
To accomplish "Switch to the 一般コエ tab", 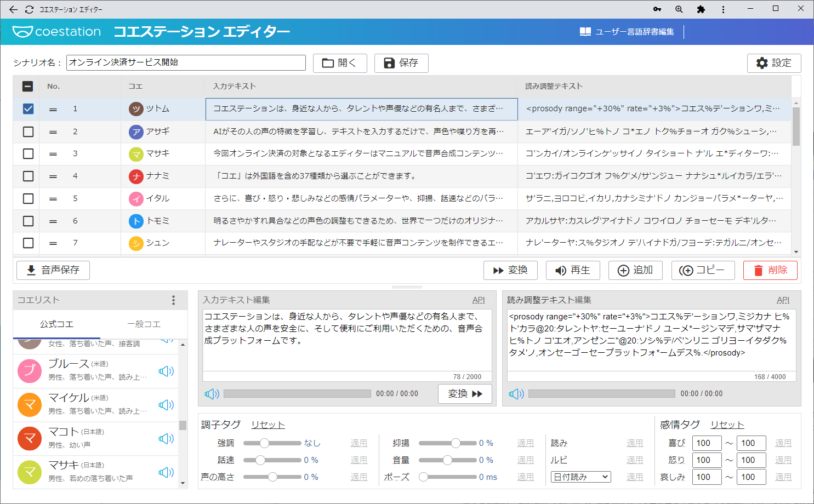I will click(144, 324).
